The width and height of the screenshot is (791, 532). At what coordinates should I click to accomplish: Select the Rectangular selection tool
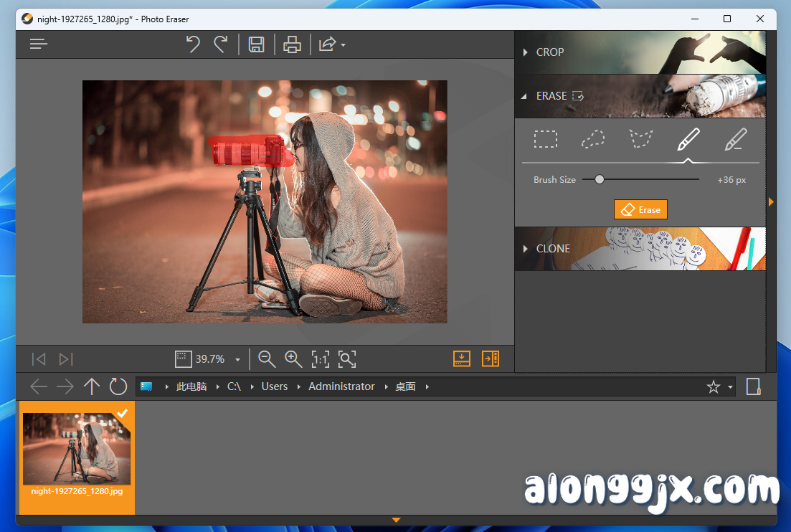pyautogui.click(x=546, y=139)
